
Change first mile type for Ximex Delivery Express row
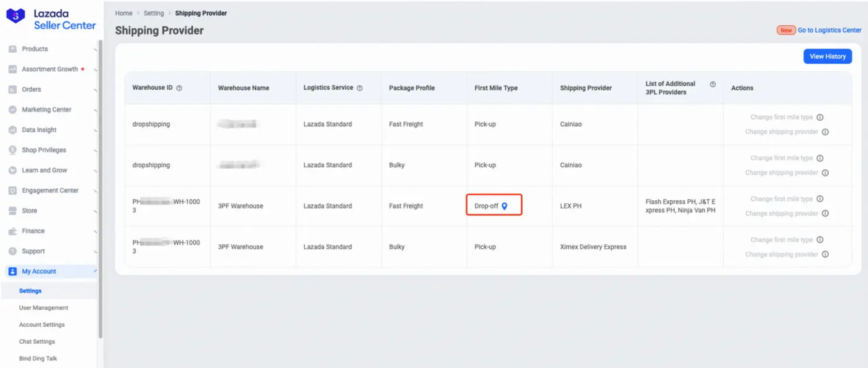781,240
